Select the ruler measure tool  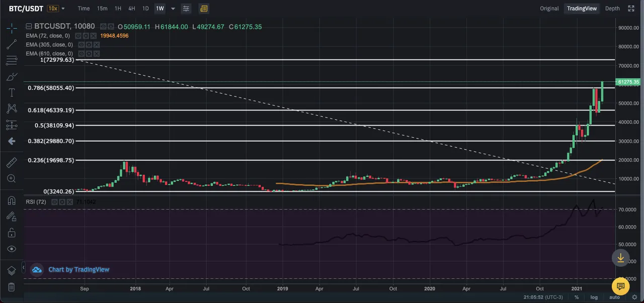11,163
